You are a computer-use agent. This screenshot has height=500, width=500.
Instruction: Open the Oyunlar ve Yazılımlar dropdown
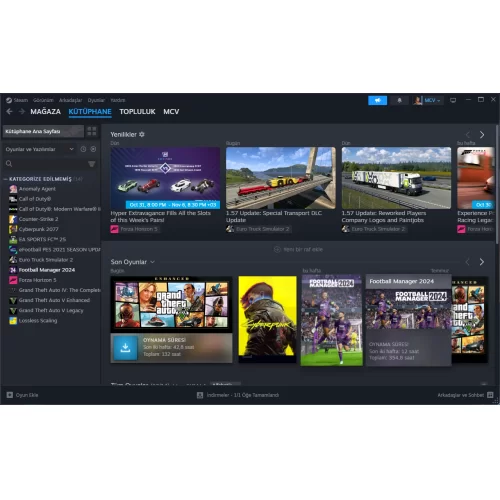coord(40,149)
